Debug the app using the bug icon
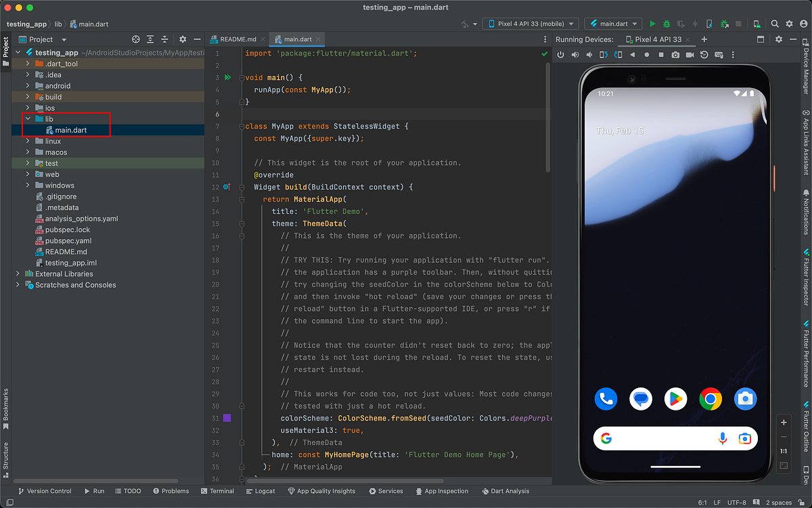 (667, 23)
